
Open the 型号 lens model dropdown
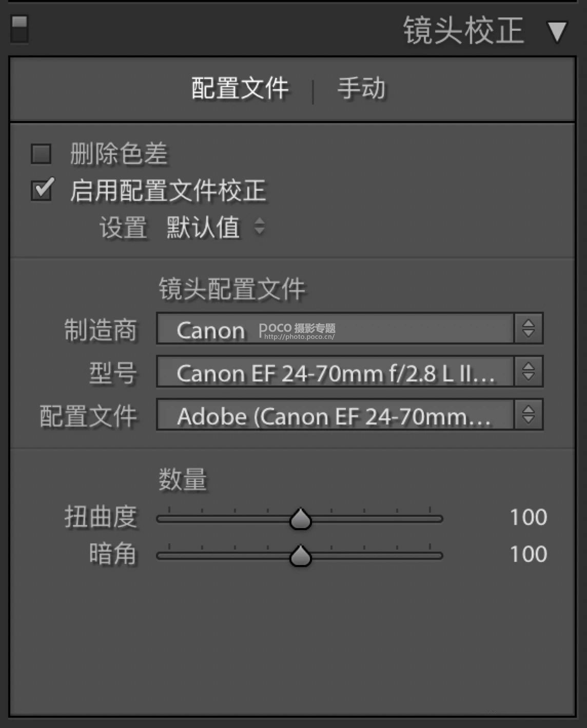tap(335, 372)
